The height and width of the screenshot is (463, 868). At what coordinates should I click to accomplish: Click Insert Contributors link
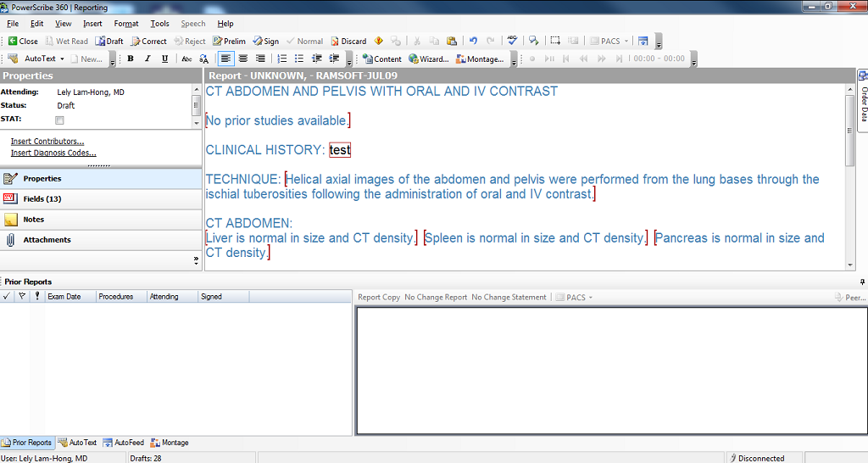tap(47, 142)
